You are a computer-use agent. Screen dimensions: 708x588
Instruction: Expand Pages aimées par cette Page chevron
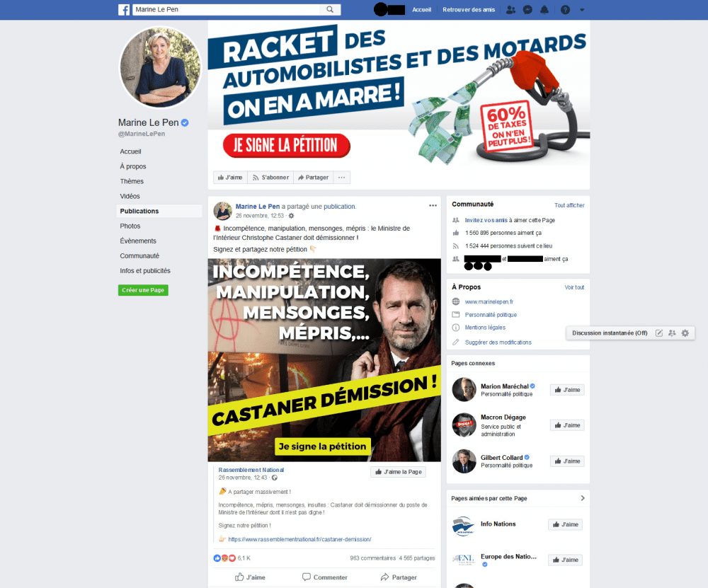tap(583, 498)
